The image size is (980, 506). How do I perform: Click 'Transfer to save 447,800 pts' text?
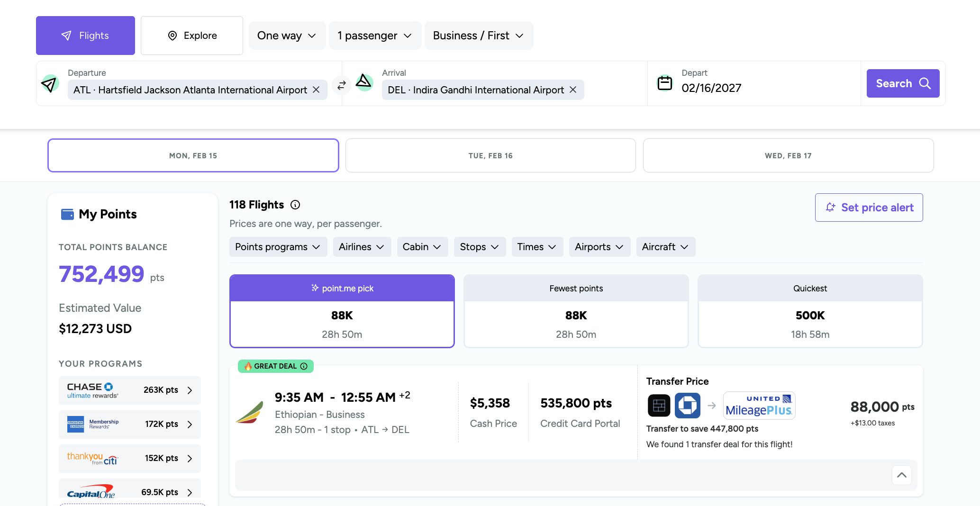pyautogui.click(x=702, y=429)
